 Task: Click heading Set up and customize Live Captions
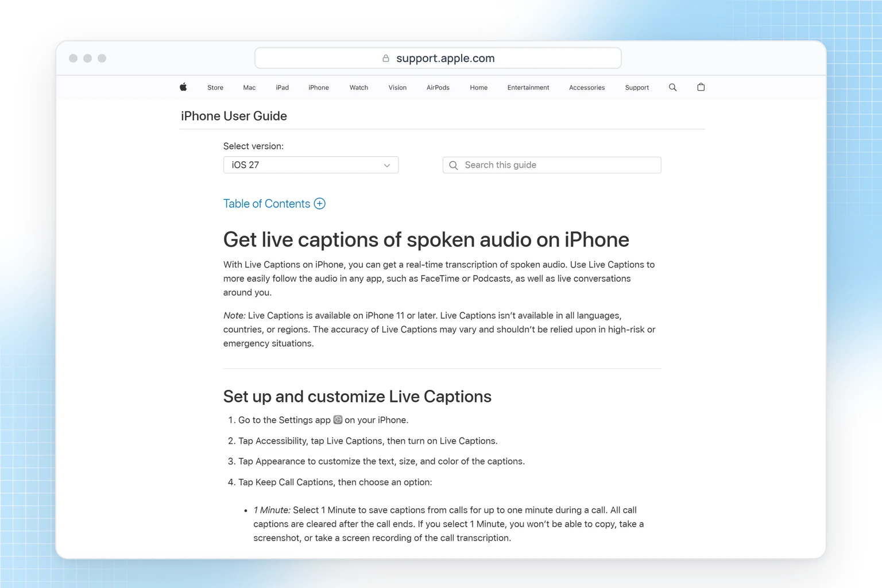point(357,396)
